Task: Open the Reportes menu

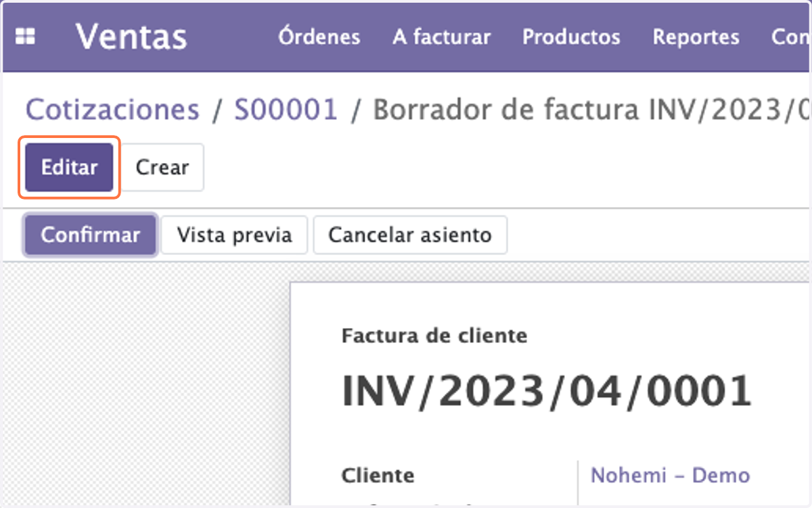Action: 696,37
